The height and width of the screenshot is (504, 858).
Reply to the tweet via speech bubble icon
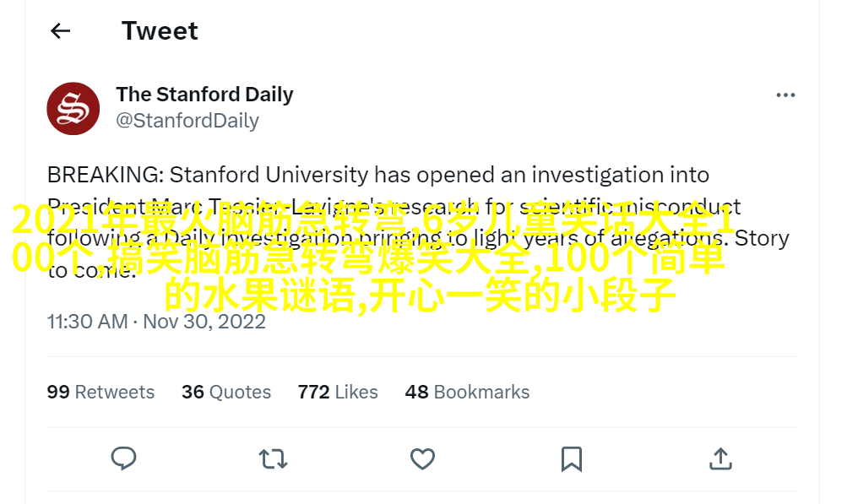point(124,458)
